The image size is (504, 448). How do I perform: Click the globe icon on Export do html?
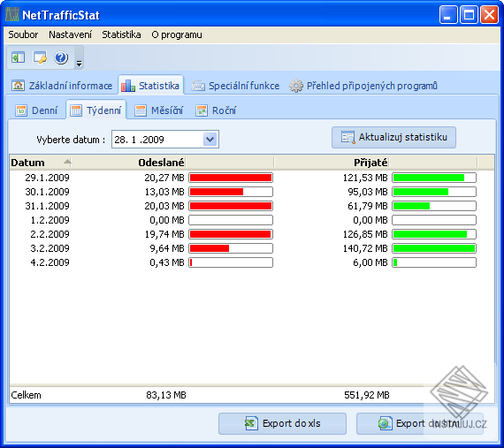tap(385, 423)
